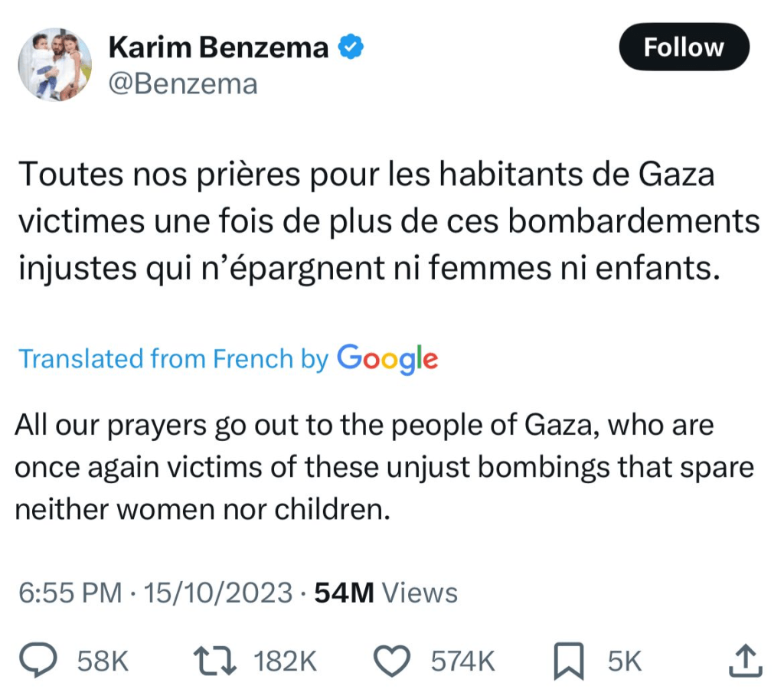View the 54M Views analytics

[386, 593]
